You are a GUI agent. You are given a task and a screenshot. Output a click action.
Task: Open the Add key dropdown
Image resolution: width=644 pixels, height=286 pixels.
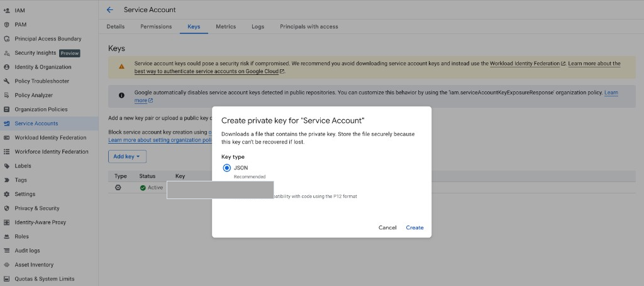point(127,157)
